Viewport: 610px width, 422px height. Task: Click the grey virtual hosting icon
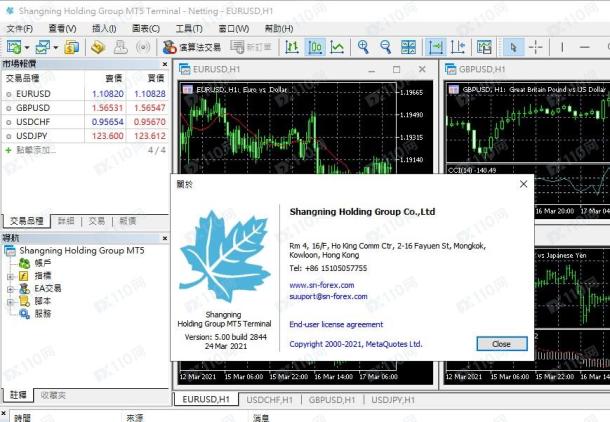(121, 47)
